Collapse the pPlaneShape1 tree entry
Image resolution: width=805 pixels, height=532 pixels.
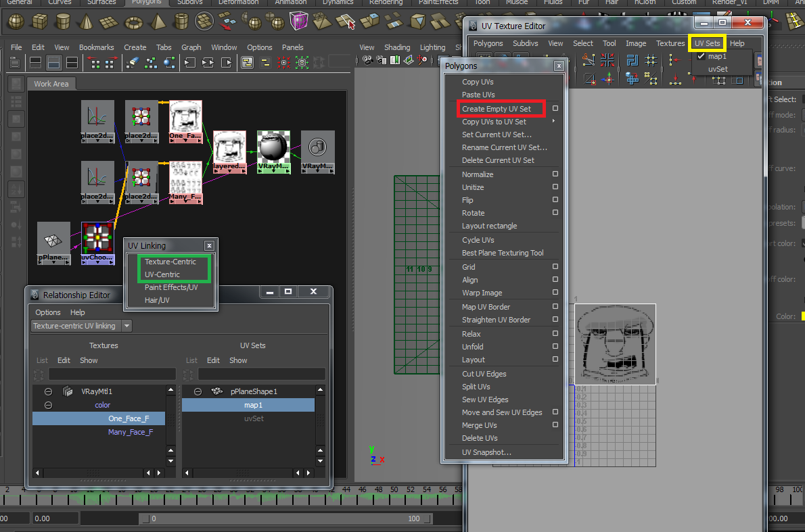(x=198, y=391)
